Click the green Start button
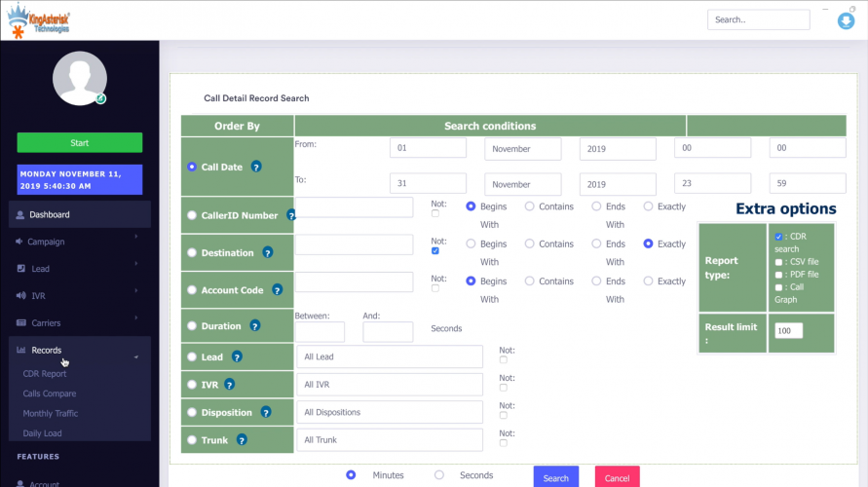 pos(80,143)
